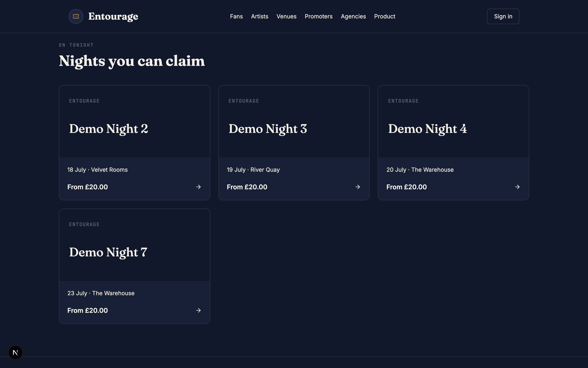Click the ENTOURAGE label on Demo Night 4 card
The image size is (588, 368).
[x=403, y=101]
